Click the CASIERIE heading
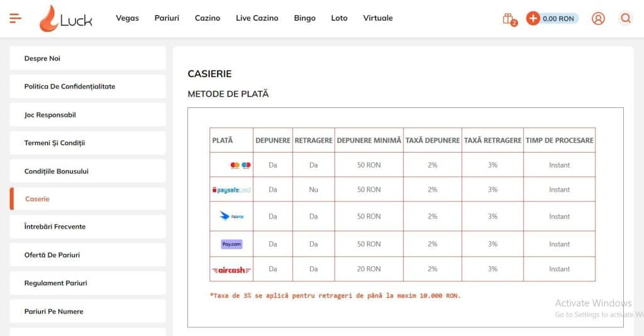The width and height of the screenshot is (644, 336). tap(209, 74)
